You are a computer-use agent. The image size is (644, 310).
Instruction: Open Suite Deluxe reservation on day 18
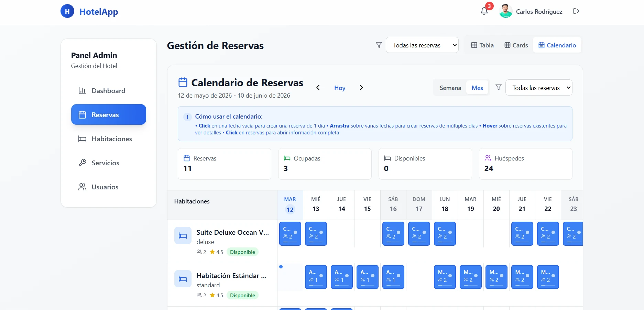[x=445, y=234]
